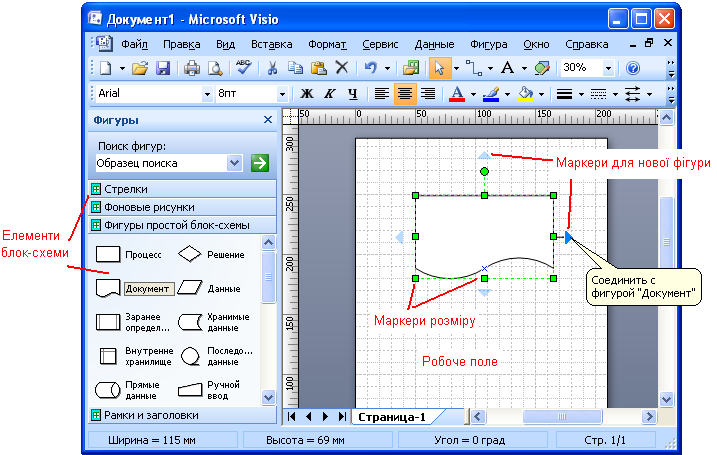Click the Поиск фигур search field
717x455 pixels.
tap(161, 163)
